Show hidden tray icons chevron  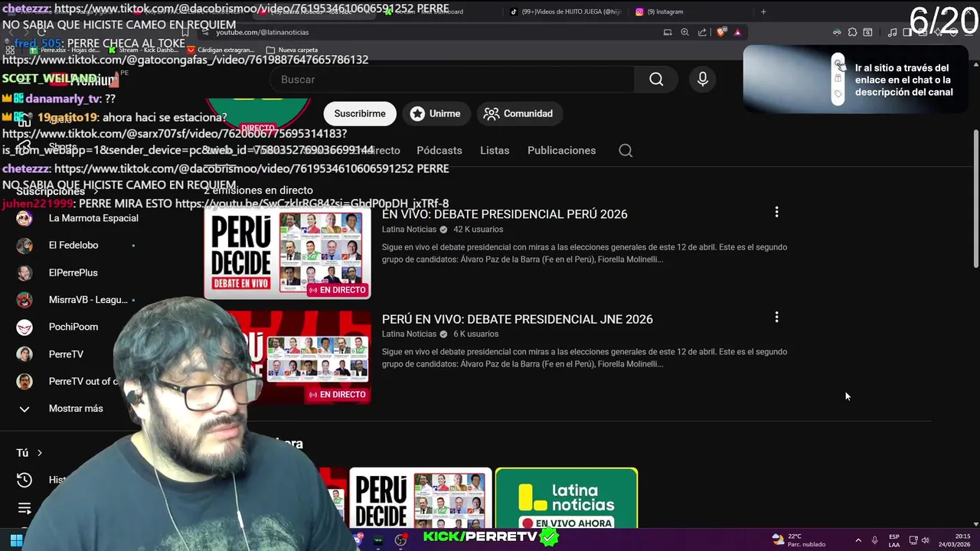click(x=857, y=540)
